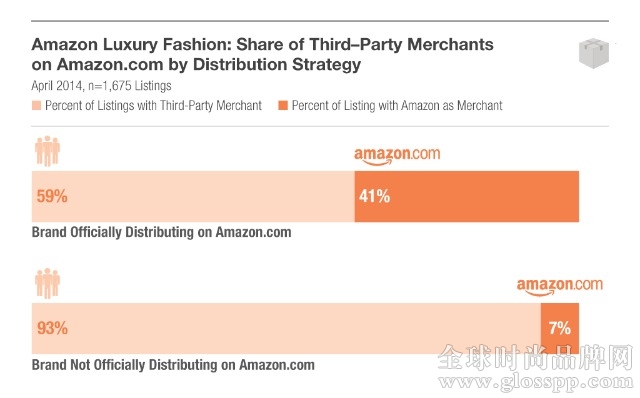Click the people icon above the 93% bar

[x=48, y=283]
